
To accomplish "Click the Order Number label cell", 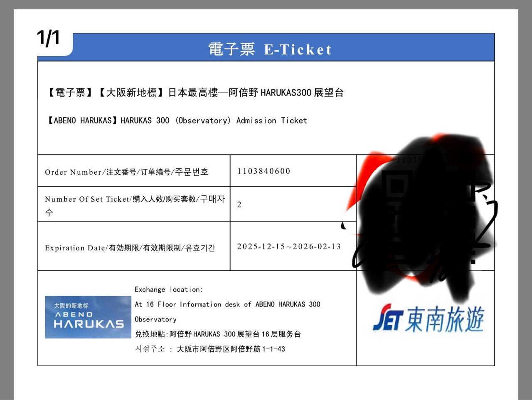I will (134, 171).
